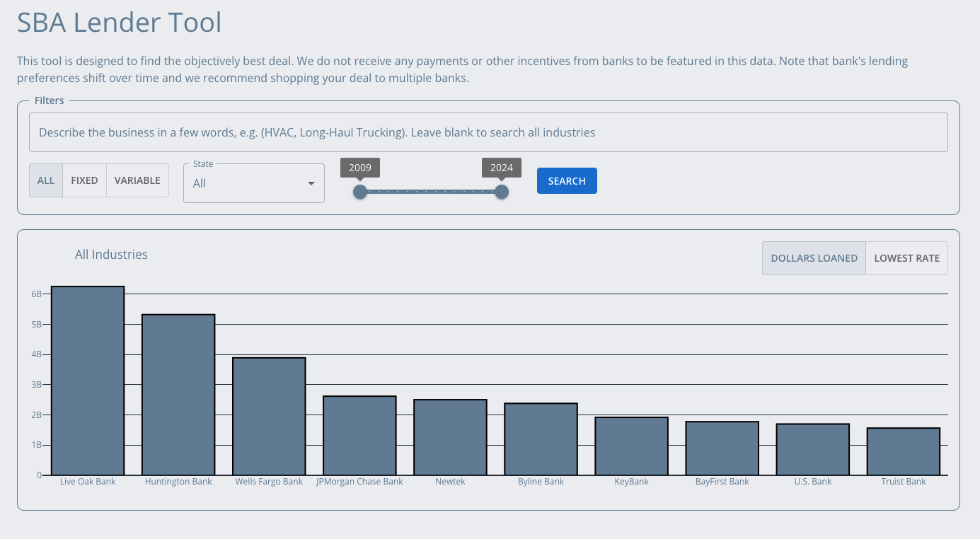Click the Truist Bank bar
Viewport: 980px width, 539px height.
(x=903, y=451)
